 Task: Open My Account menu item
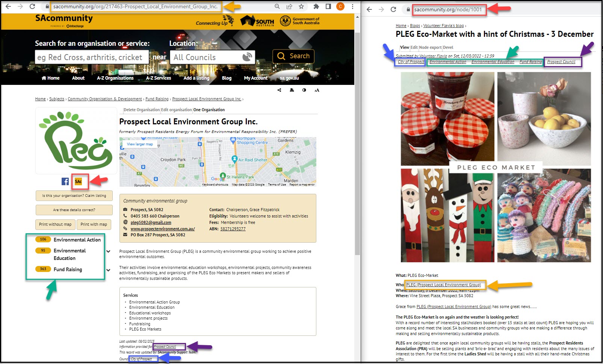256,78
